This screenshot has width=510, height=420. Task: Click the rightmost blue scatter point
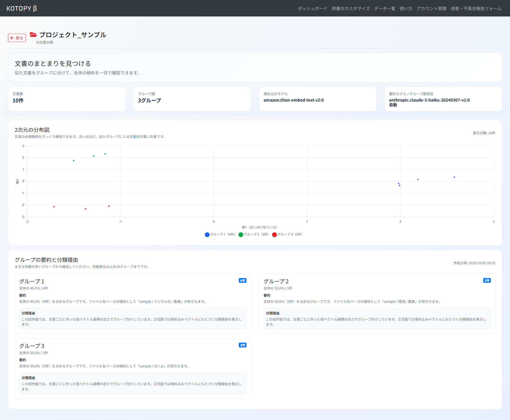click(454, 177)
